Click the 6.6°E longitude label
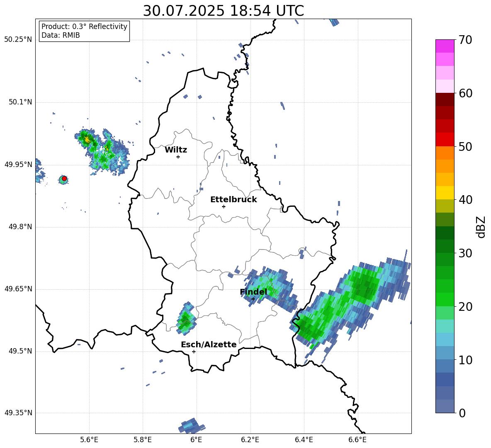The width and height of the screenshot is (491, 448). [357, 440]
